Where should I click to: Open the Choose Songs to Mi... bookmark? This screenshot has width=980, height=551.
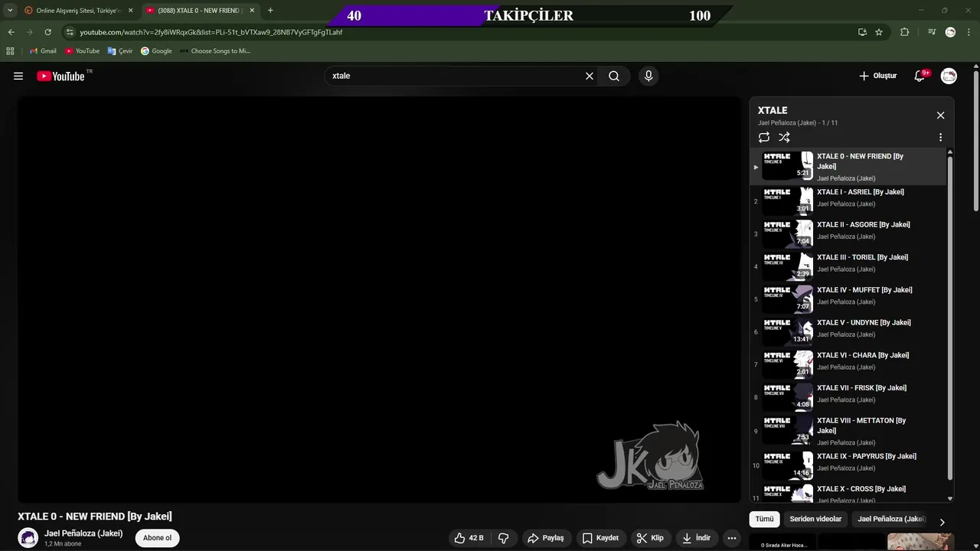(215, 51)
